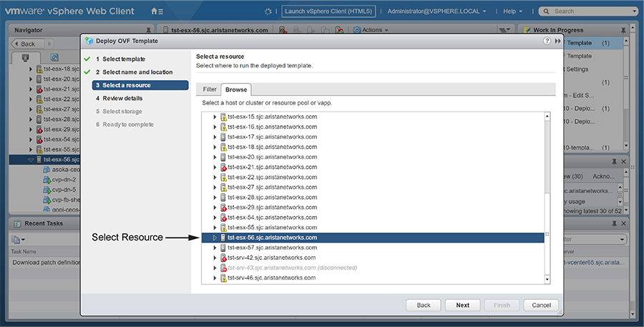Viewport: 644px width, 327px height.
Task: Expand tst-esx-15 in resource tree
Action: pyautogui.click(x=215, y=117)
